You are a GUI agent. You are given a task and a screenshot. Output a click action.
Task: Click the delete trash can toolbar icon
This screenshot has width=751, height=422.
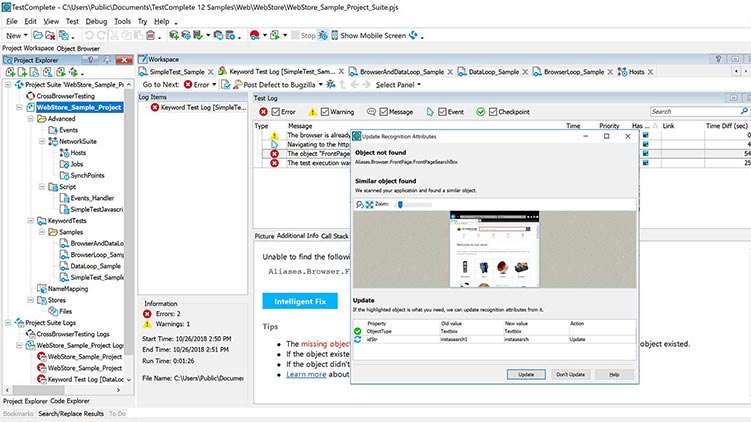point(151,35)
